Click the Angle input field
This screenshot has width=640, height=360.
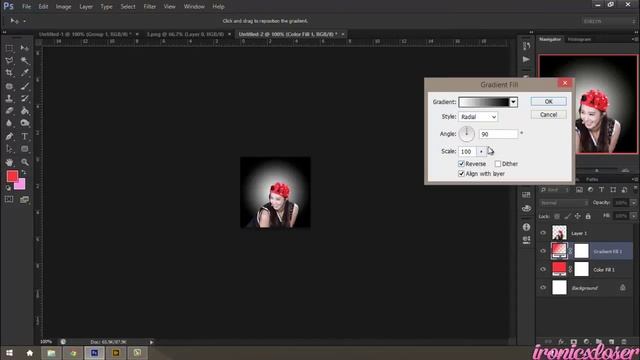point(498,134)
